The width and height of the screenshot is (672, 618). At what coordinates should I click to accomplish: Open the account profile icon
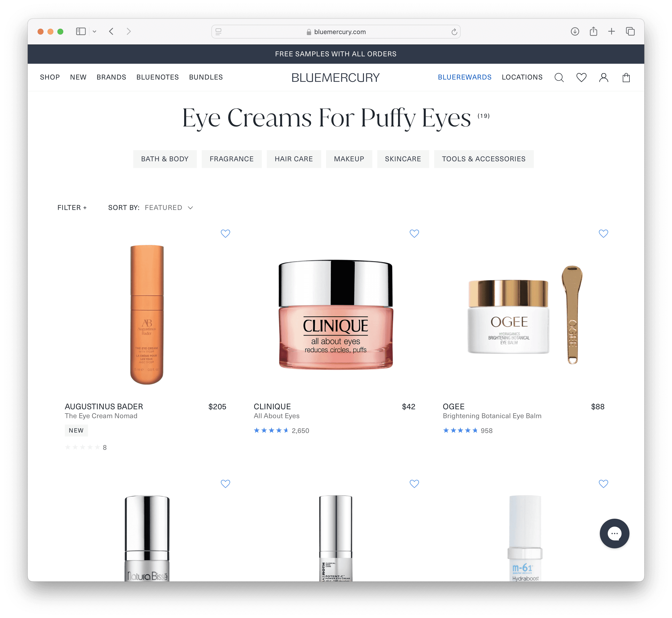(x=604, y=78)
